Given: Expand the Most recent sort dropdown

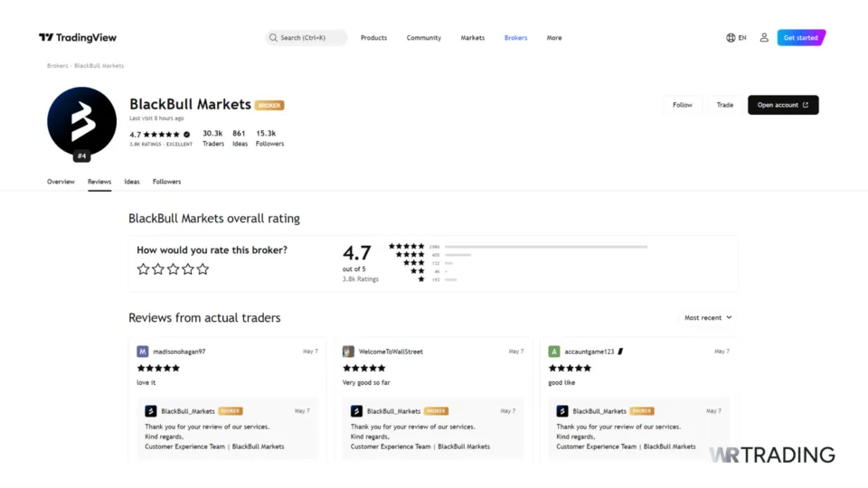Looking at the screenshot, I should [x=708, y=318].
